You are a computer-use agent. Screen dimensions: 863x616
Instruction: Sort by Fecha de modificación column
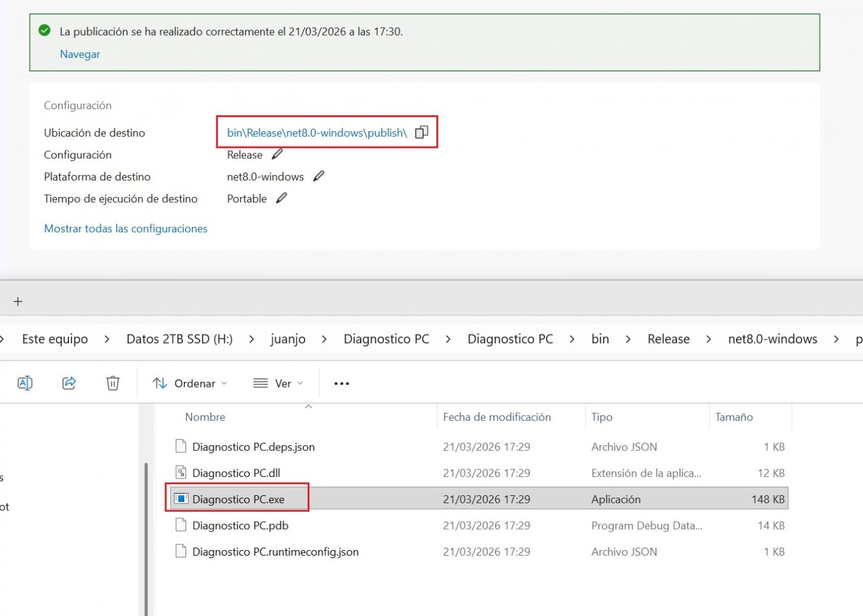click(497, 417)
